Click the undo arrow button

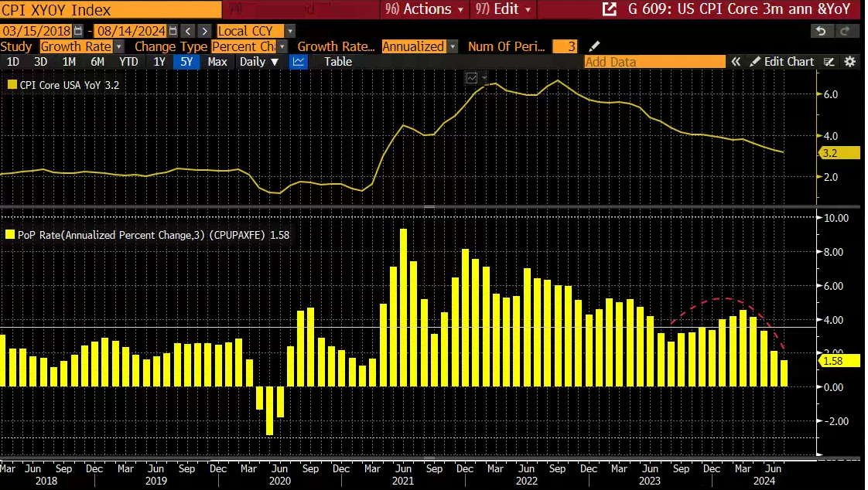point(820,31)
